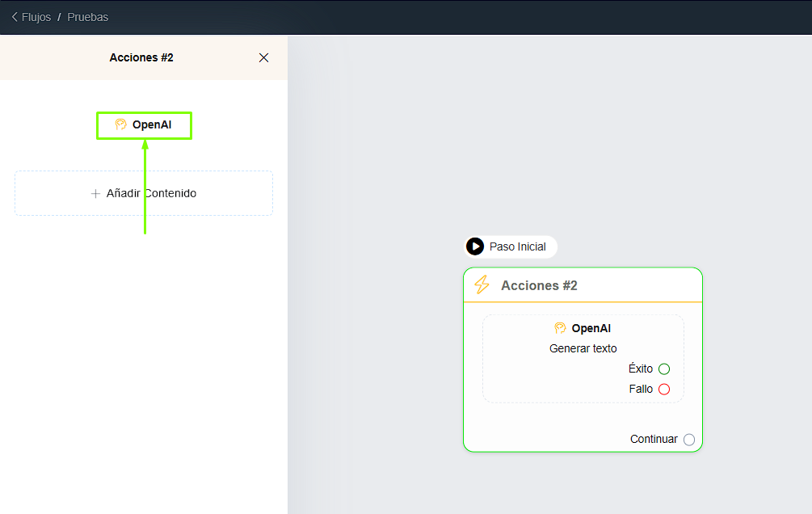Click the OpenAI brain icon inside the node
The image size is (812, 514).
pyautogui.click(x=560, y=328)
